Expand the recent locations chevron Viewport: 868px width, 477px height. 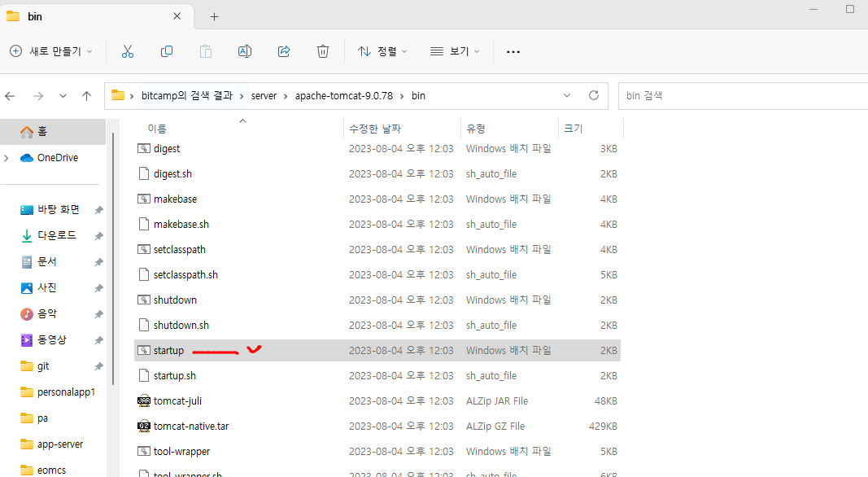[63, 96]
